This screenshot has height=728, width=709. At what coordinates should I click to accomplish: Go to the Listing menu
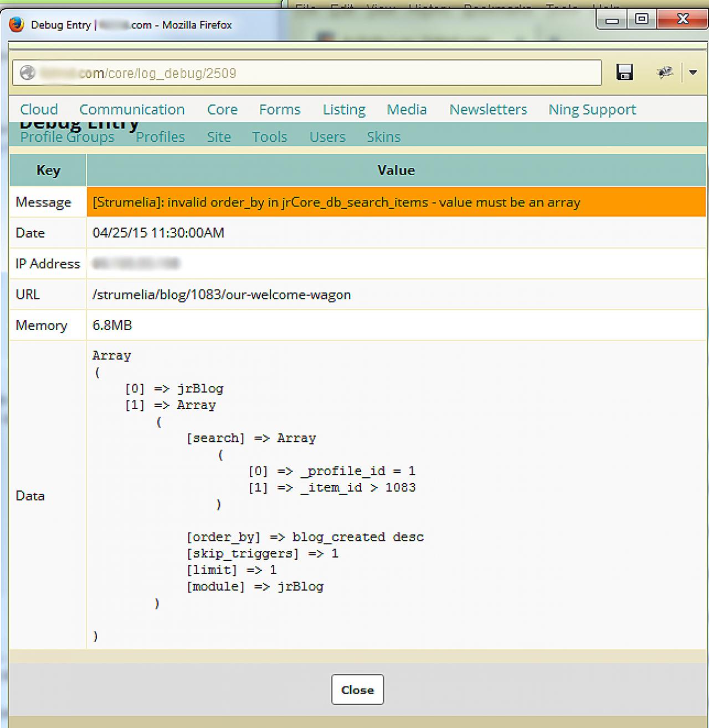coord(344,110)
